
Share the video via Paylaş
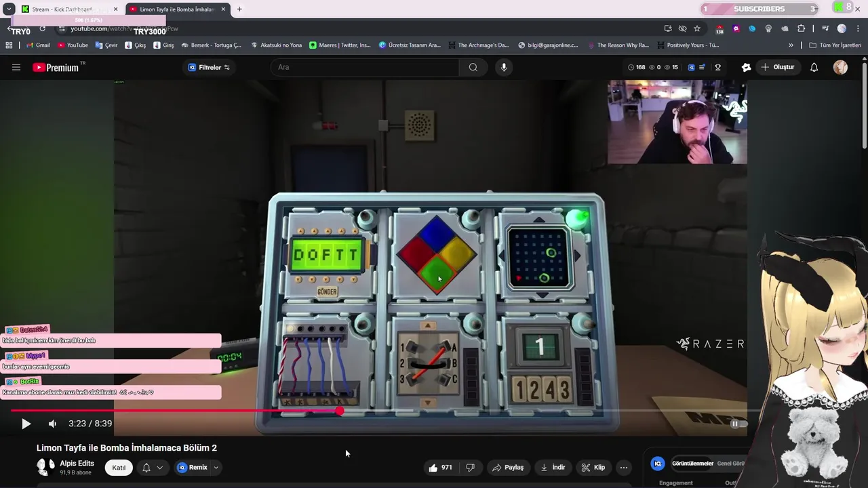pyautogui.click(x=508, y=468)
